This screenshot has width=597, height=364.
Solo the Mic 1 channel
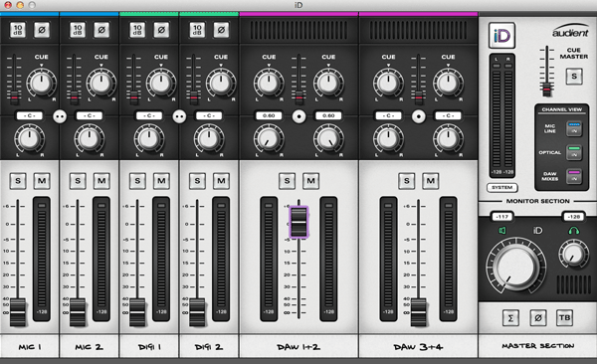click(18, 181)
